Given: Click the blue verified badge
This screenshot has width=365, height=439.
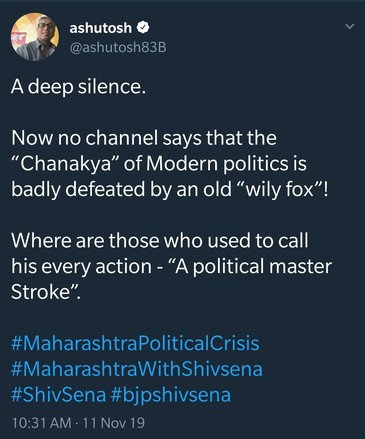Looking at the screenshot, I should (143, 28).
